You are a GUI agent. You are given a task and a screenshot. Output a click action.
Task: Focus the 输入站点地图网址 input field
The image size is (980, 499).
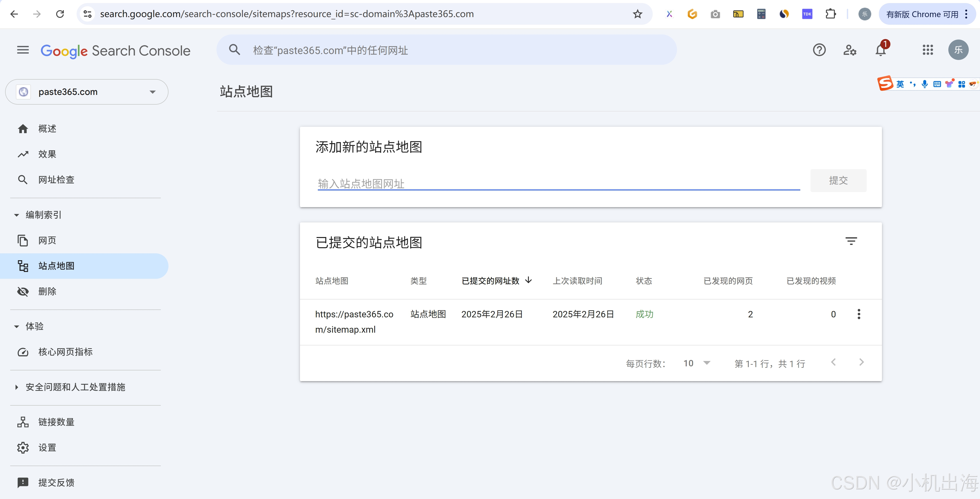pyautogui.click(x=559, y=184)
